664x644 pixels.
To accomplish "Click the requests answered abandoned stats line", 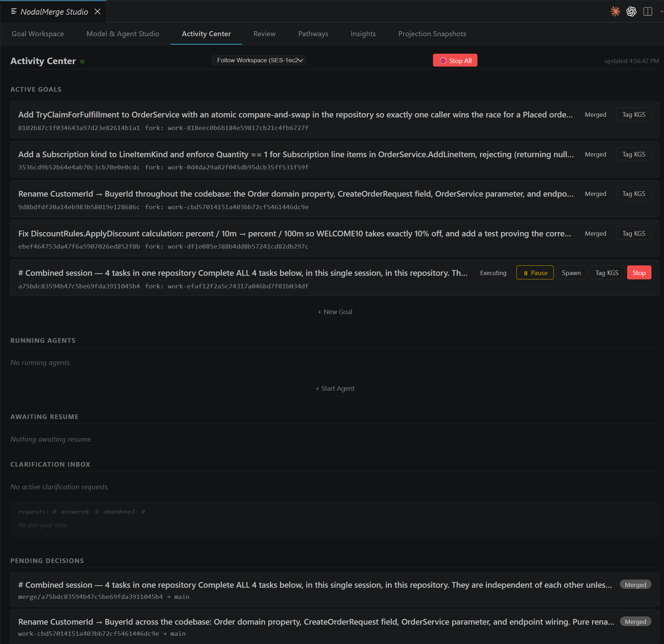I will (82, 511).
